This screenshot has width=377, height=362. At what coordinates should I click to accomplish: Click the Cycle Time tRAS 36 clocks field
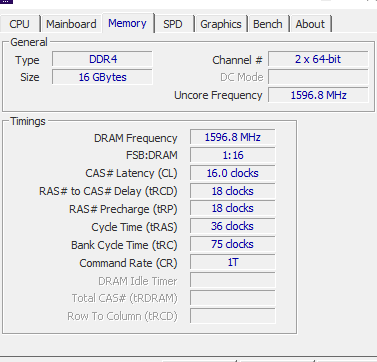coord(233,226)
